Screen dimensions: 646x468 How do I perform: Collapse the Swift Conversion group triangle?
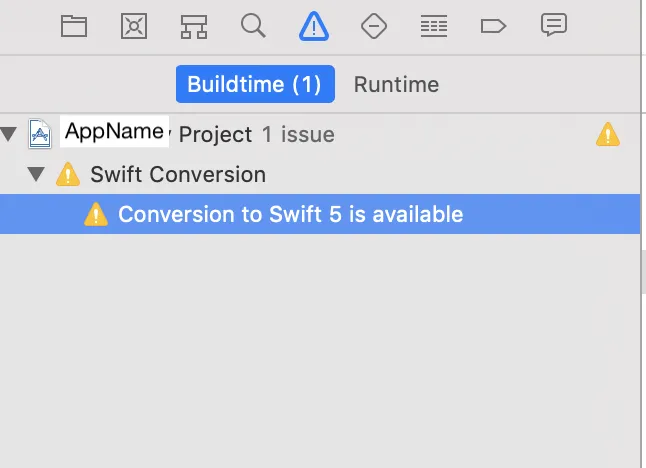click(37, 175)
